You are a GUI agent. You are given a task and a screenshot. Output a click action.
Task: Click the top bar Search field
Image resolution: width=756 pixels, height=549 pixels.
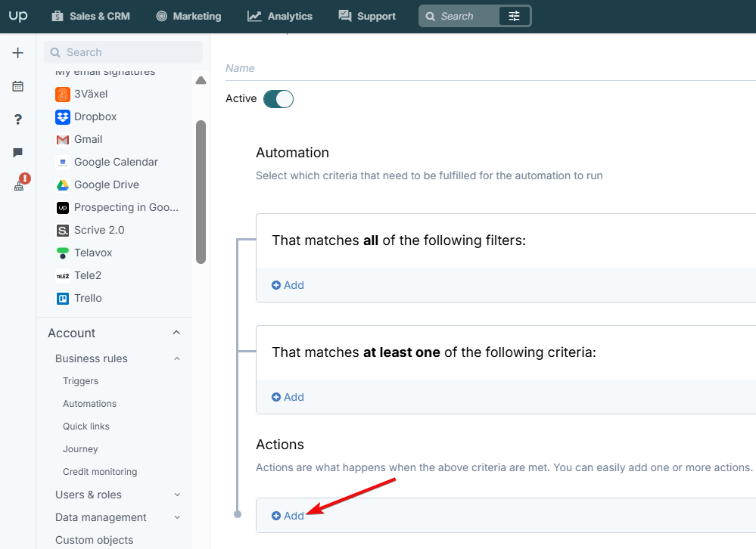pyautogui.click(x=458, y=16)
